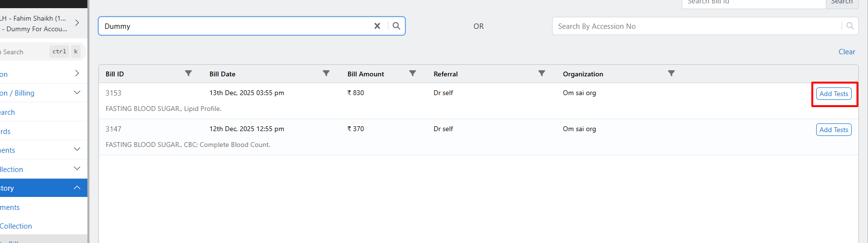Click the sidebar Search box with ctrl k
868x243 pixels.
pyautogui.click(x=24, y=52)
